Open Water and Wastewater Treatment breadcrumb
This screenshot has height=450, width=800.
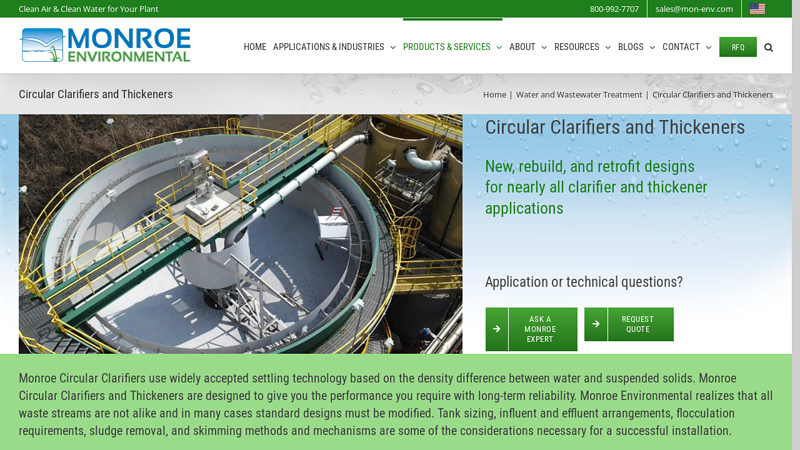(x=579, y=94)
